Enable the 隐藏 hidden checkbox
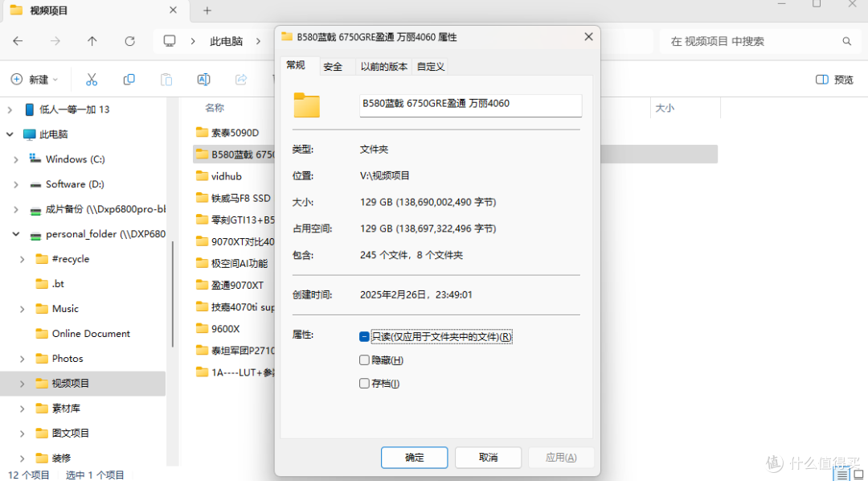868x481 pixels. pos(364,360)
